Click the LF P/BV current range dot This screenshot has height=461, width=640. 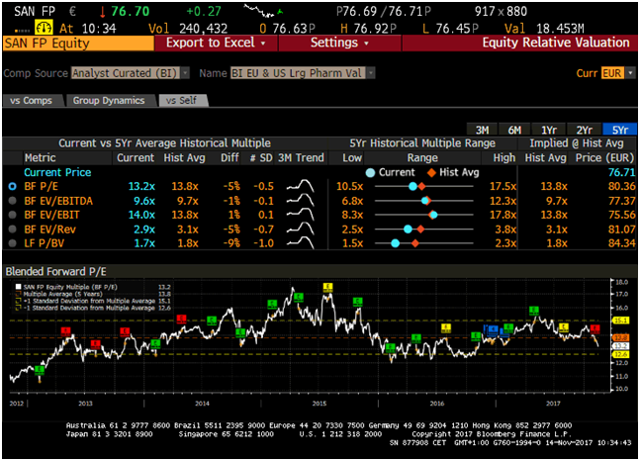(x=395, y=243)
